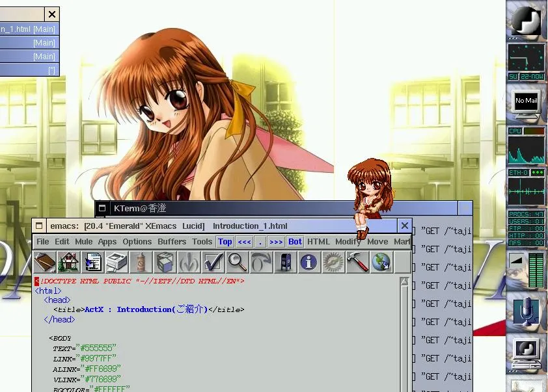Click the computer terminal dock icon
Screen dimensions: 548x392
526,354
